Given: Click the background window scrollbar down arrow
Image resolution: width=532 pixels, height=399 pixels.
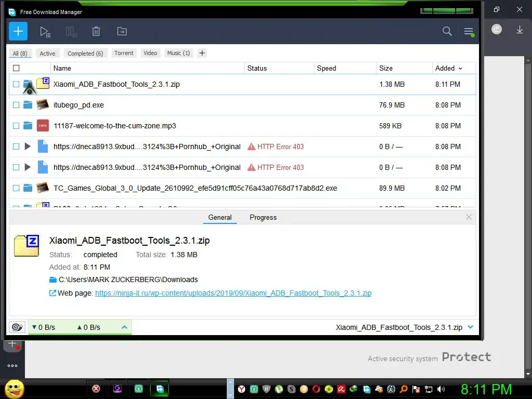Looking at the screenshot, I should click(528, 374).
